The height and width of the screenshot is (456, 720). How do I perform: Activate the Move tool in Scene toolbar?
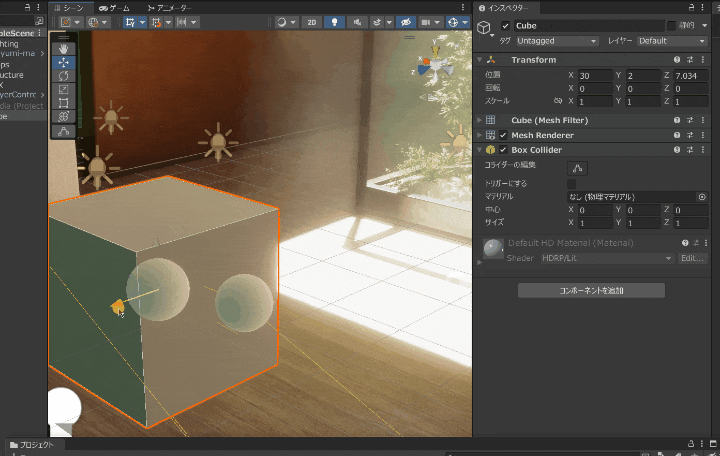63,62
